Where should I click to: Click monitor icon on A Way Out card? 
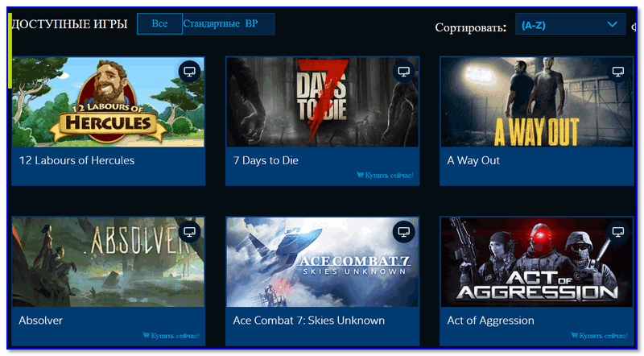tap(618, 72)
